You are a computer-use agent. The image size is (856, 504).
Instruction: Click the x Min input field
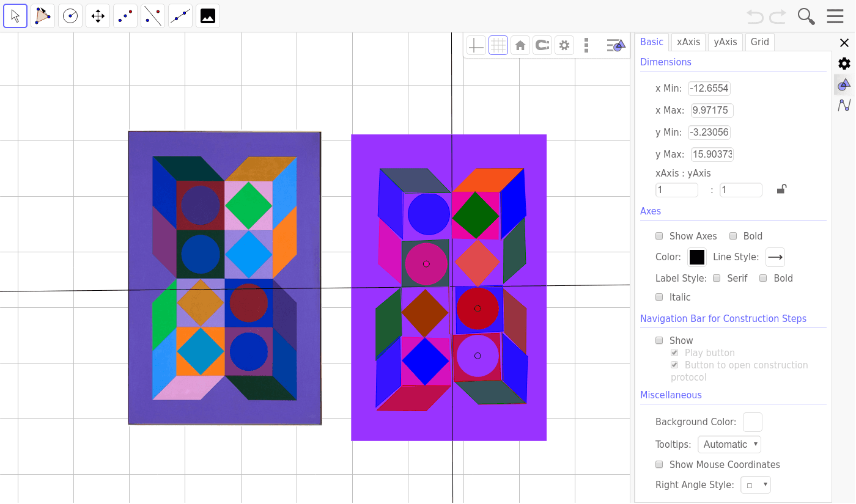(x=709, y=89)
